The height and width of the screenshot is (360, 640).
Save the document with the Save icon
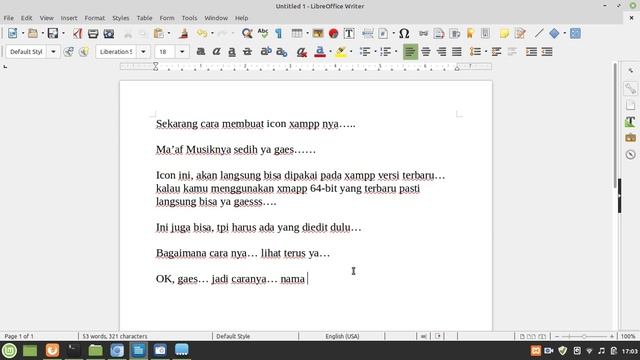click(53, 33)
